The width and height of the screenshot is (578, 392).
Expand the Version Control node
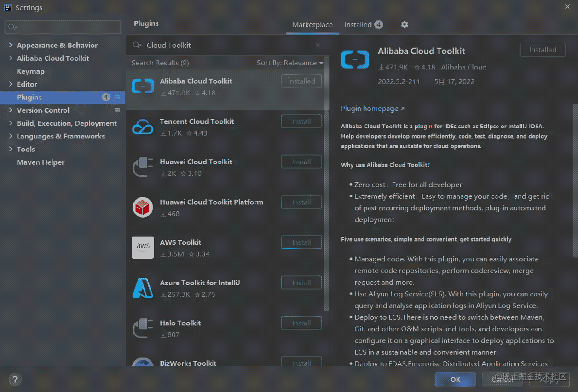(x=10, y=110)
